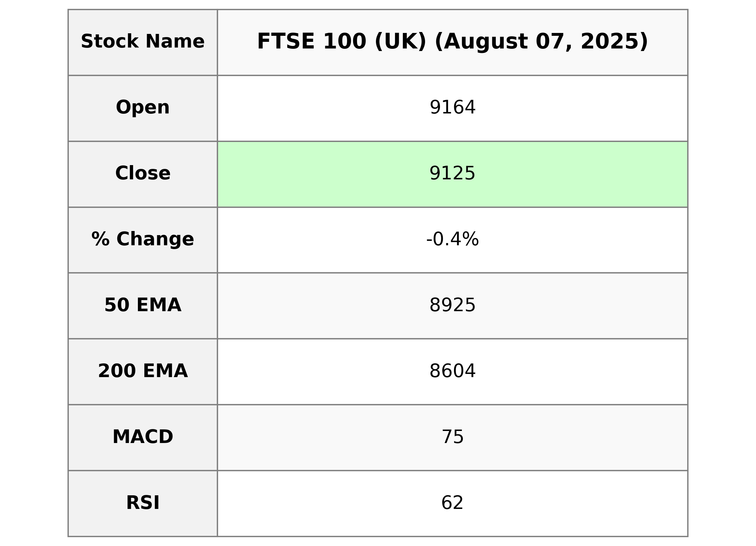Click the MACD value 75
The image size is (756, 546).
[x=452, y=437]
